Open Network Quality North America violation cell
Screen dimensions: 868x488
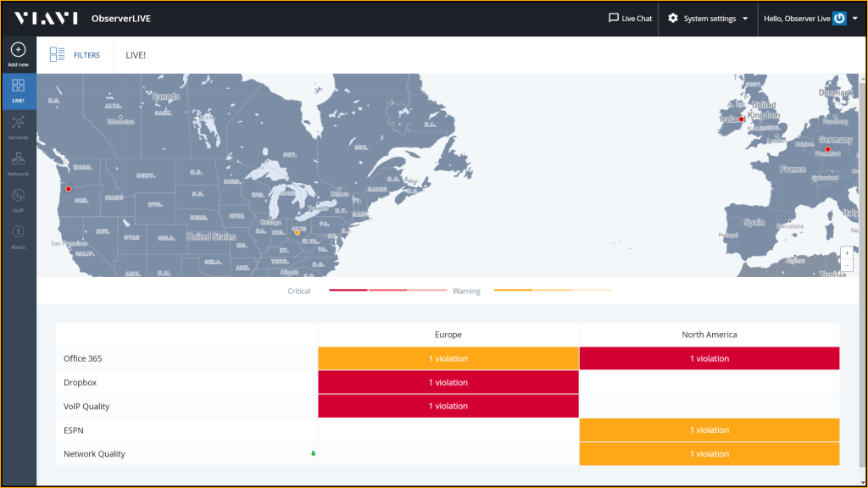point(709,454)
